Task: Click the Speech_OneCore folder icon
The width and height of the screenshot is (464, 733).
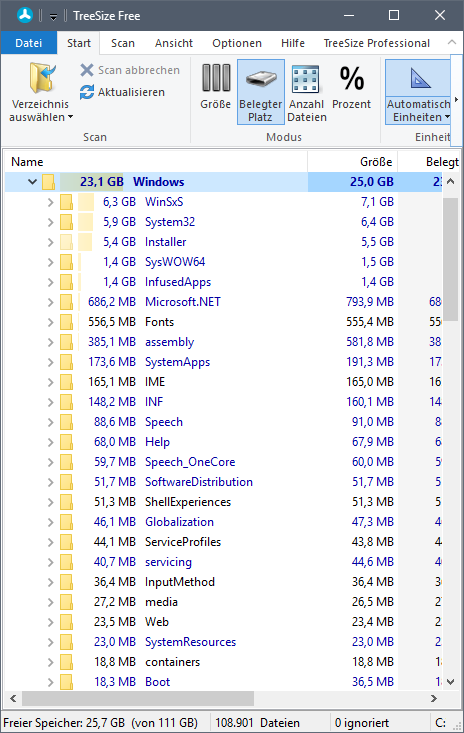Action: tap(66, 462)
